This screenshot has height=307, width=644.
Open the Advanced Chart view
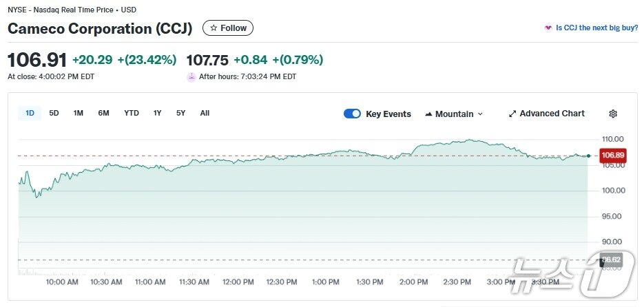pyautogui.click(x=552, y=114)
